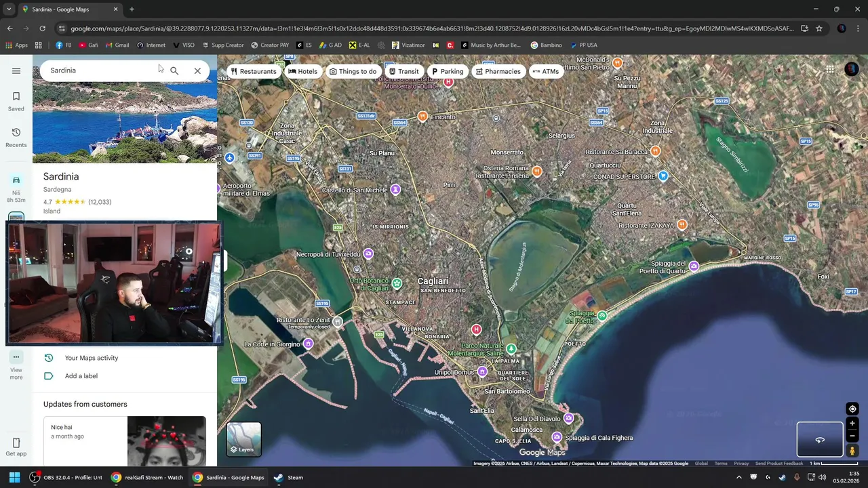The width and height of the screenshot is (868, 488).
Task: Click the Sardinia search input field
Action: click(102, 70)
